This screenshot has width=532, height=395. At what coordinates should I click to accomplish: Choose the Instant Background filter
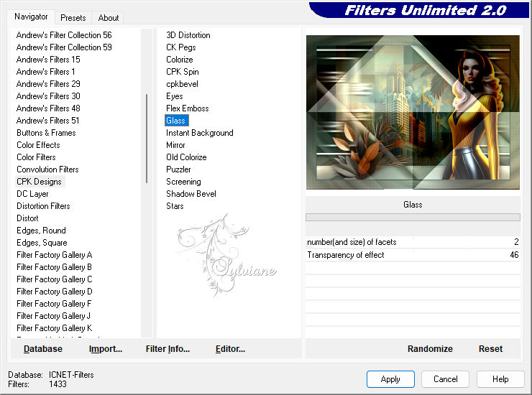[x=200, y=133]
